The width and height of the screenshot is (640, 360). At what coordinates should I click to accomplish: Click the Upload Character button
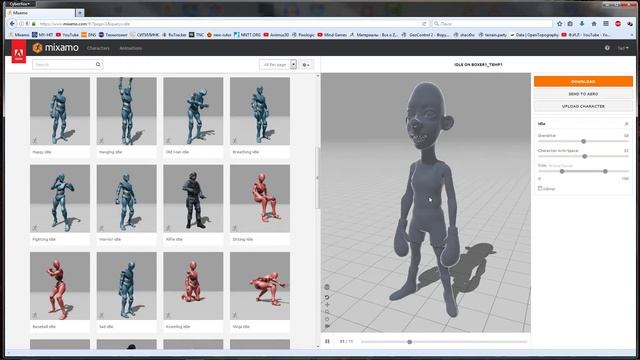point(583,106)
